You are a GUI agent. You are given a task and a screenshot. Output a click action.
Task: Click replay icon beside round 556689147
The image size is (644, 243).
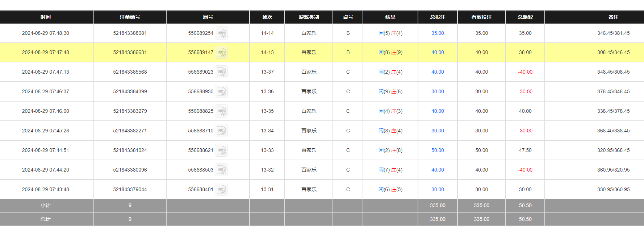pyautogui.click(x=221, y=53)
